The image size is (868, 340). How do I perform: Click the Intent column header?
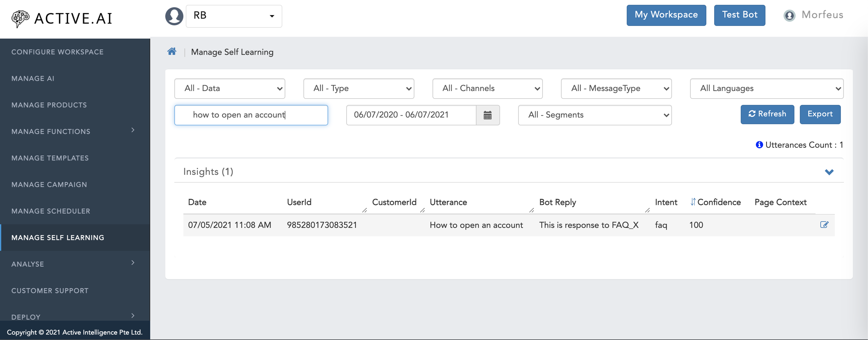(x=666, y=202)
